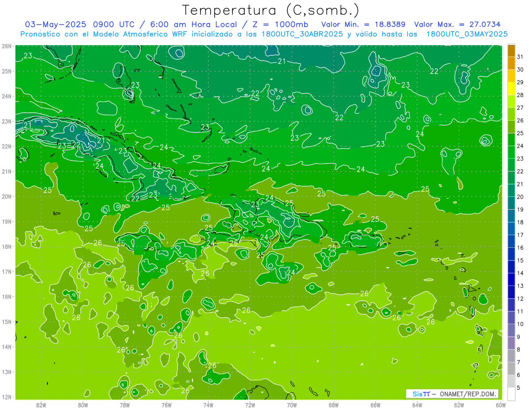Click the "74W" longitude axis label
Viewport: 532px width, 411px height.
click(x=208, y=405)
